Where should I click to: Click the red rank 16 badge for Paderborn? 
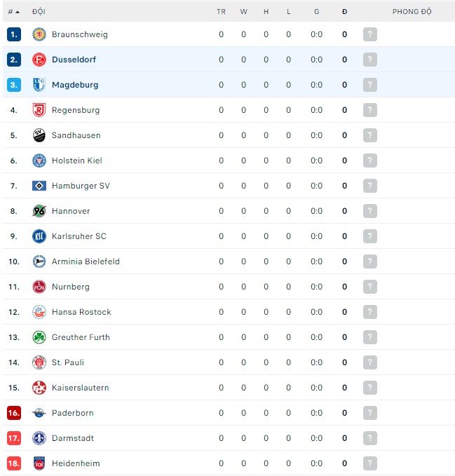[x=14, y=413]
